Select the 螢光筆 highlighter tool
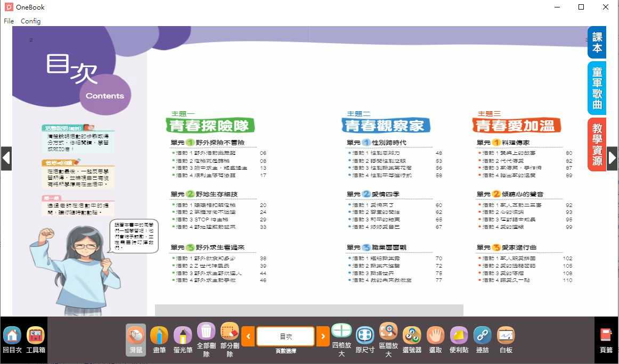619x364 pixels. (183, 340)
